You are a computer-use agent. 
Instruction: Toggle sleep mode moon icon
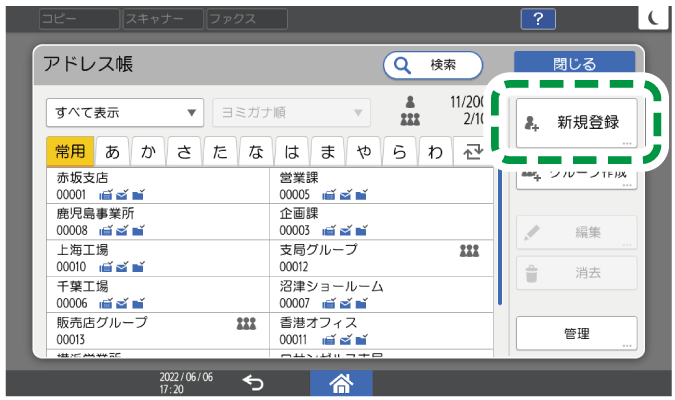pos(652,18)
